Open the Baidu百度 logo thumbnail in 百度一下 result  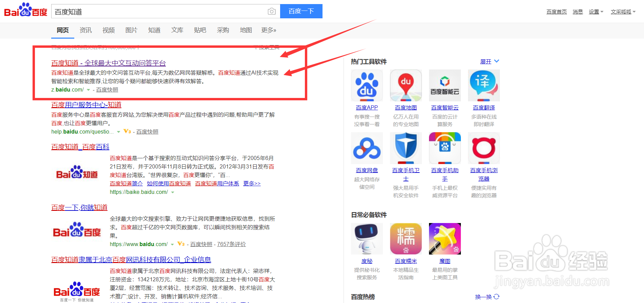tap(77, 230)
